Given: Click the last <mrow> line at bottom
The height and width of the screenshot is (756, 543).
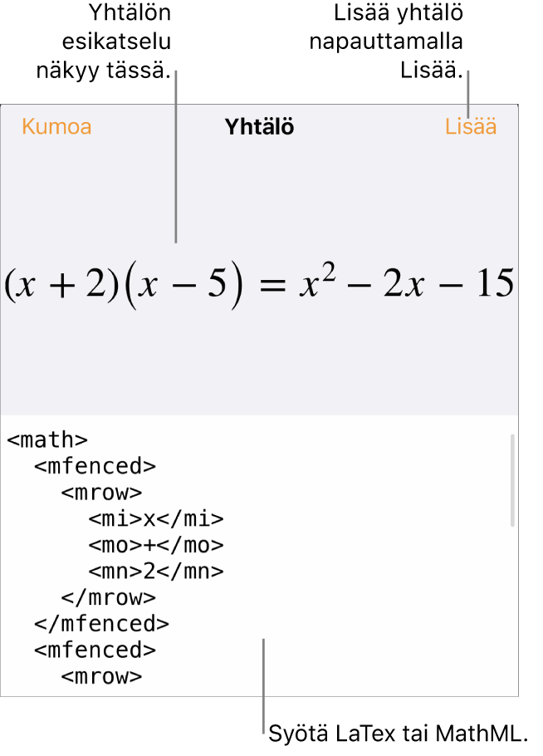Looking at the screenshot, I should 101,676.
